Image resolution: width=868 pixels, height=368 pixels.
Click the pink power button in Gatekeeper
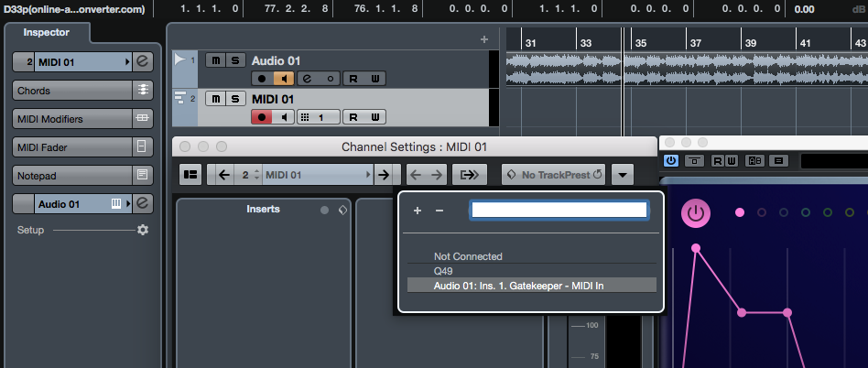695,214
